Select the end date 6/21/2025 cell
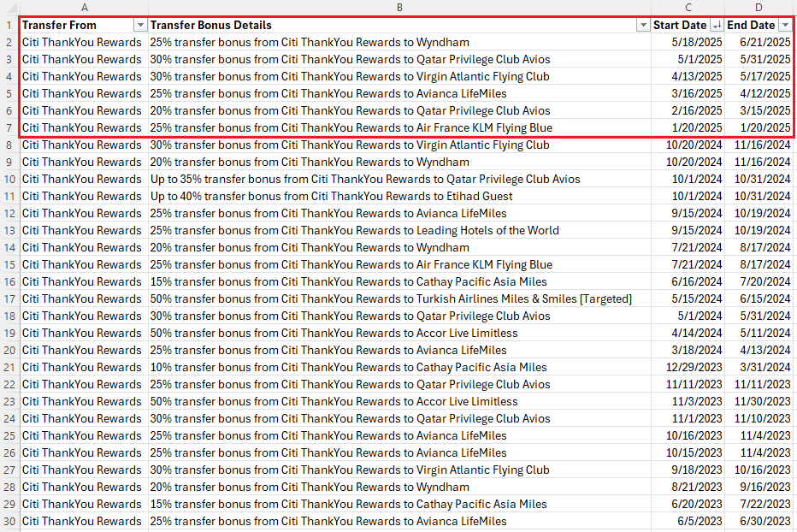Screen dimensions: 797x532 pyautogui.click(x=759, y=42)
